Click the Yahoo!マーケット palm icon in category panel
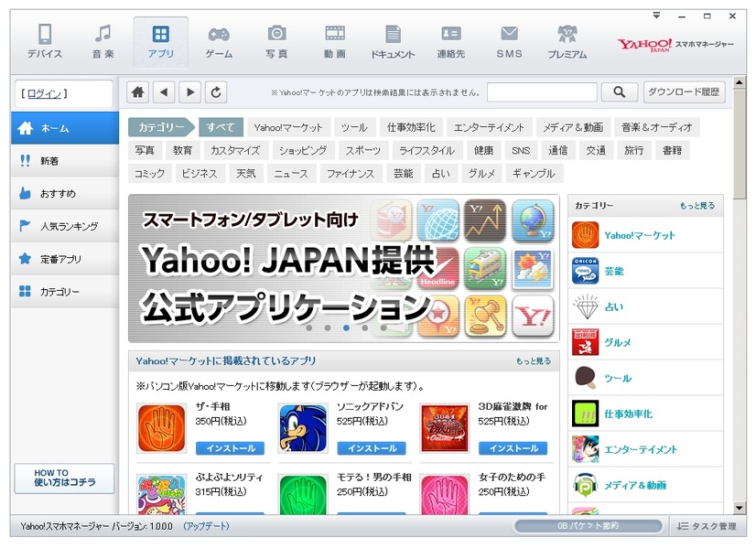756x548 pixels. (x=586, y=235)
